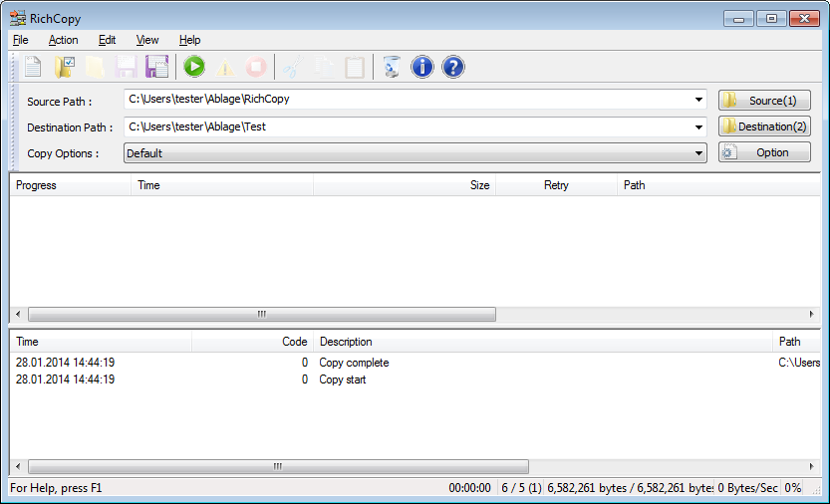Click the Retry column header
Image resolution: width=830 pixels, height=504 pixels.
[556, 185]
